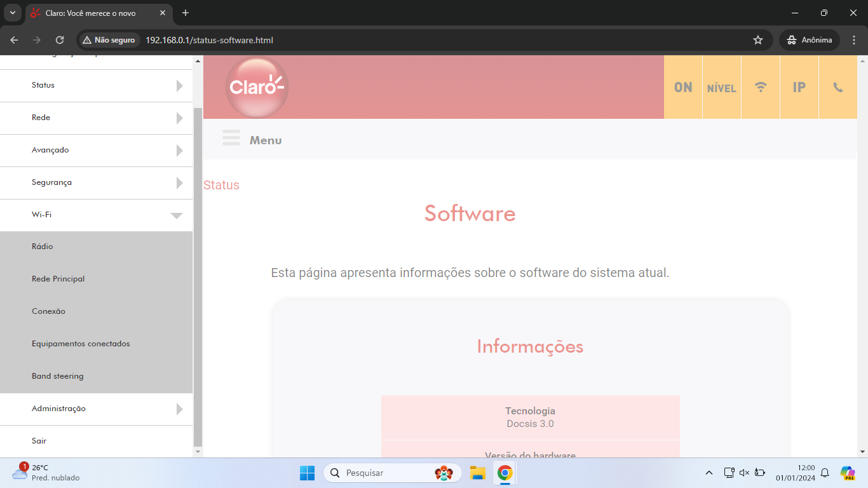Open the Anônima profile button

(x=810, y=40)
